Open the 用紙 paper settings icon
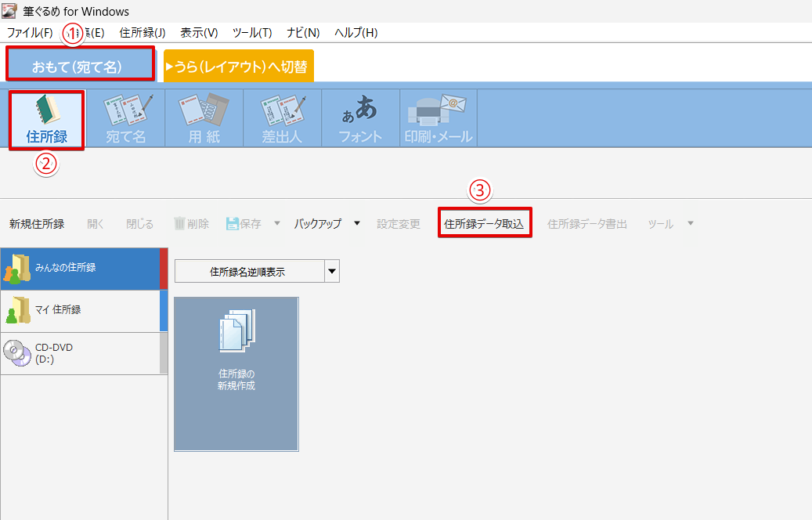 click(x=204, y=119)
